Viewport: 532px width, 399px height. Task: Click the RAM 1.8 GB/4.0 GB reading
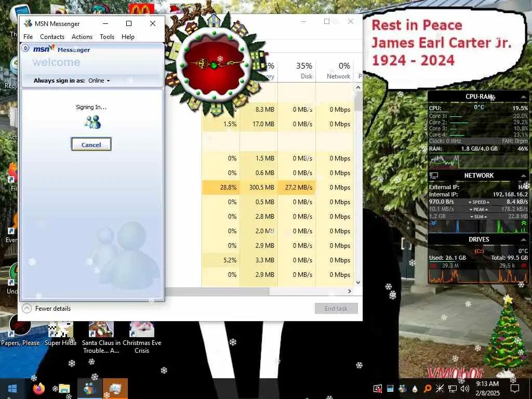(x=479, y=149)
